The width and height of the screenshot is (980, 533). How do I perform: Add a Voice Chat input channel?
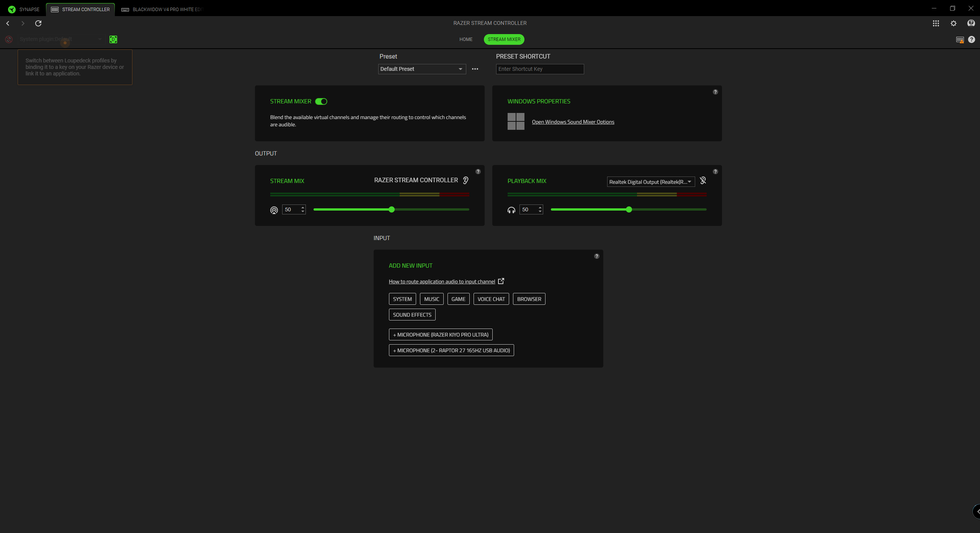click(x=491, y=299)
